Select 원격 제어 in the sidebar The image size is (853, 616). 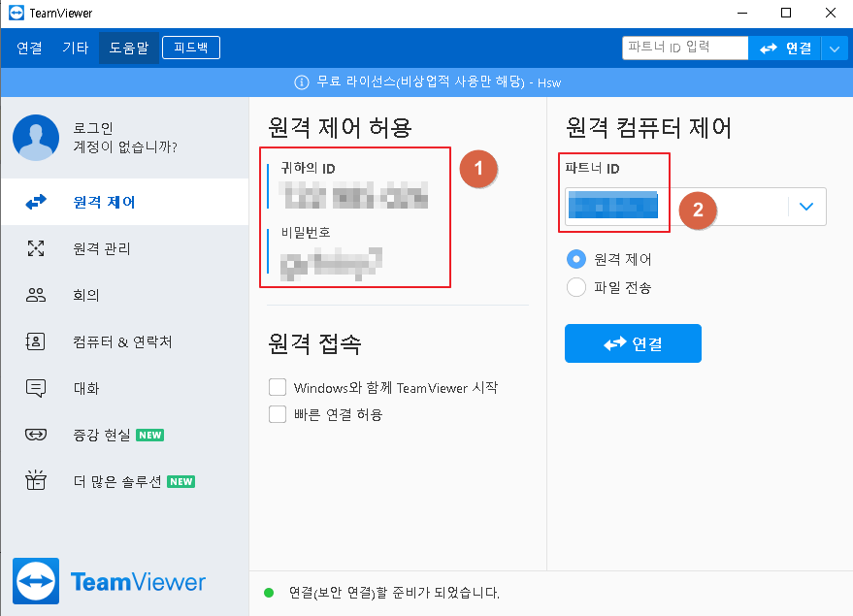(x=124, y=202)
